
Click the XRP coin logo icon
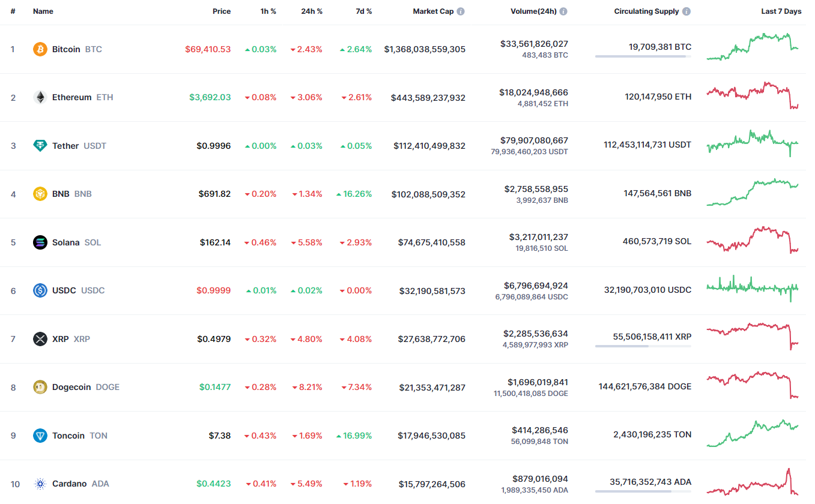click(40, 339)
